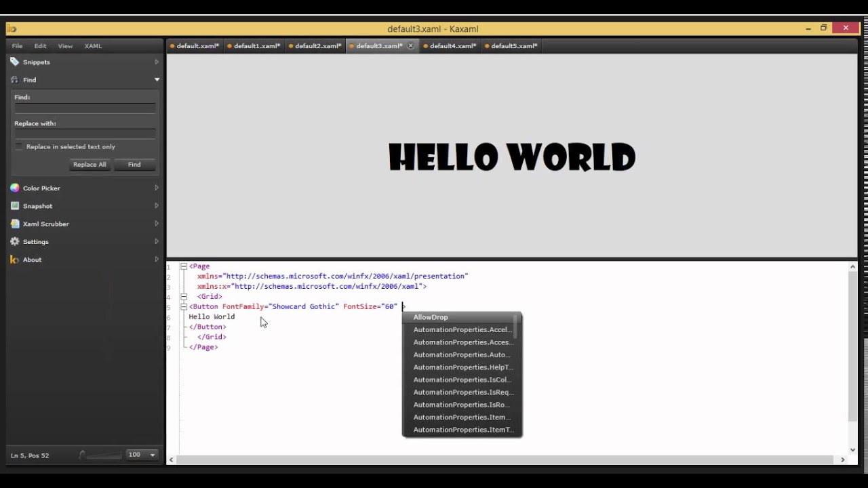This screenshot has width=868, height=488.
Task: Click the About Kaxaml logo icon
Action: pyautogui.click(x=15, y=260)
